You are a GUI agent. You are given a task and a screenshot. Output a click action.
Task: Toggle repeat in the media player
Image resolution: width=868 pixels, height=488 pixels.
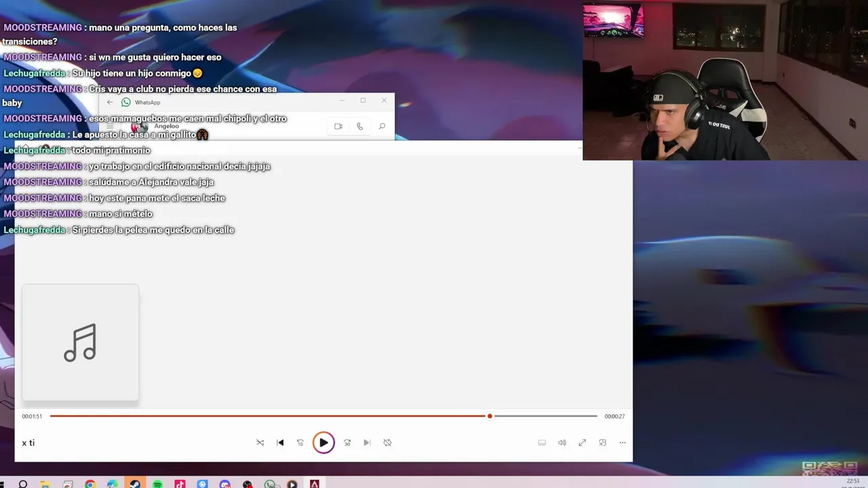(387, 443)
